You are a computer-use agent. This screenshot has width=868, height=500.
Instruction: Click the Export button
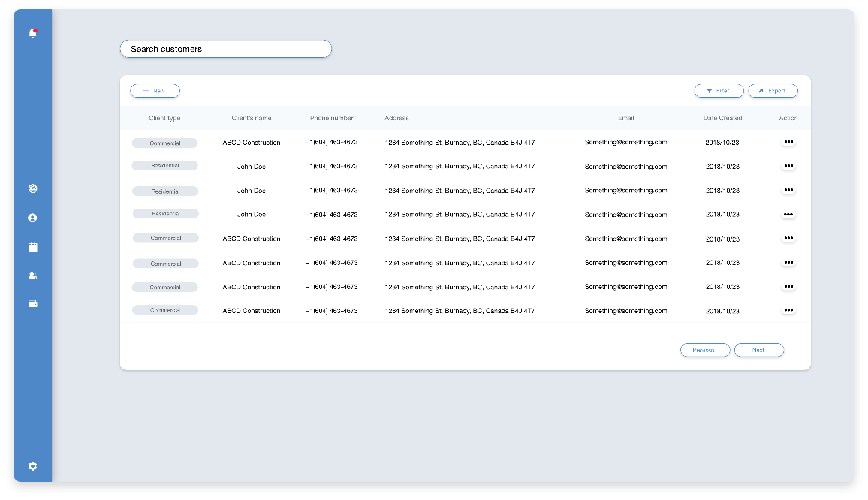coord(773,91)
